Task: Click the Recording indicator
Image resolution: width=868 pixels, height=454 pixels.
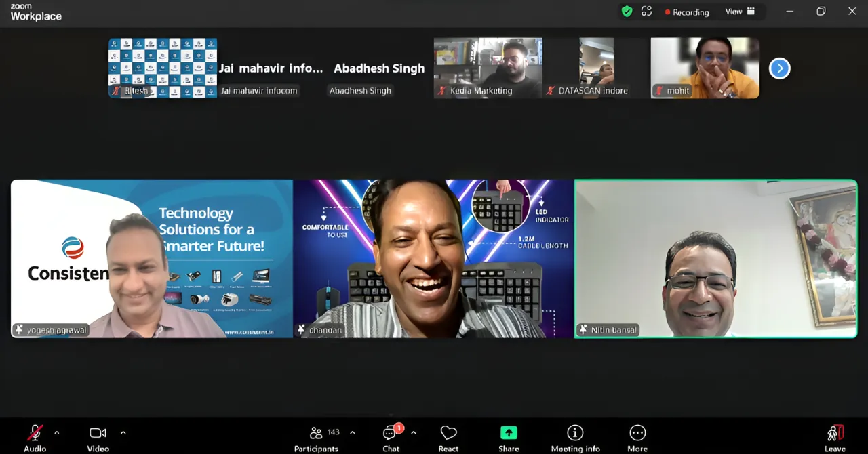Action: (x=686, y=12)
